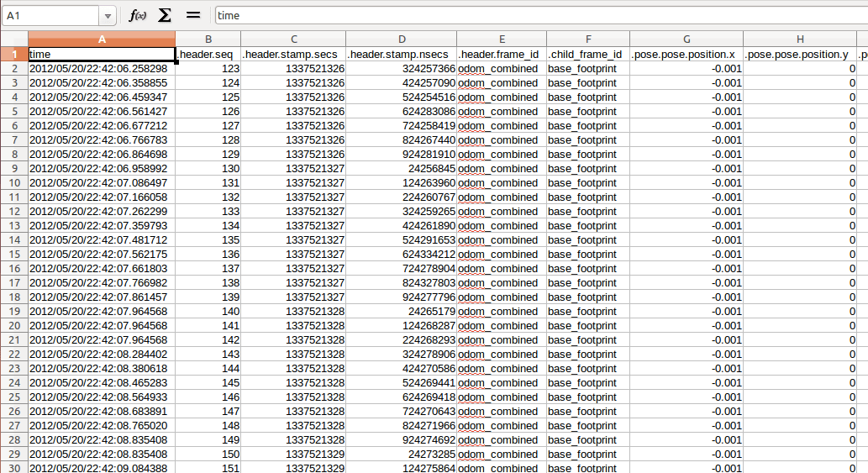
Task: Click the seq cell with value 144
Action: (208, 369)
